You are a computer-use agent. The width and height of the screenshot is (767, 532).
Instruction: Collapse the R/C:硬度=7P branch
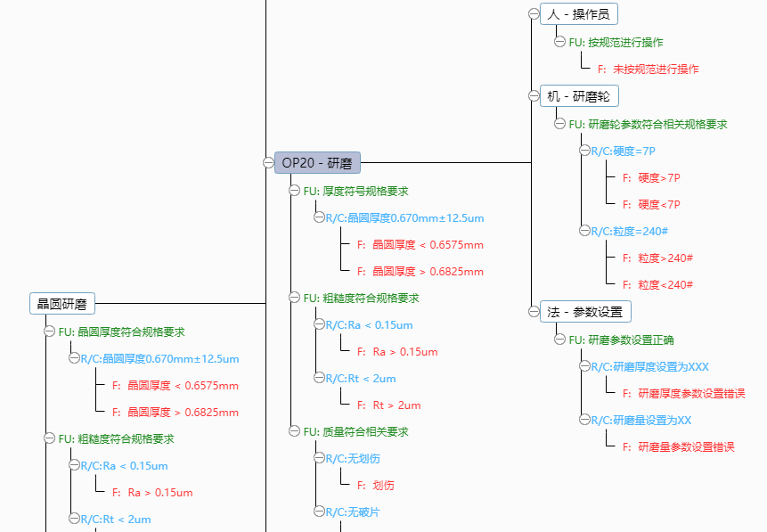point(583,151)
